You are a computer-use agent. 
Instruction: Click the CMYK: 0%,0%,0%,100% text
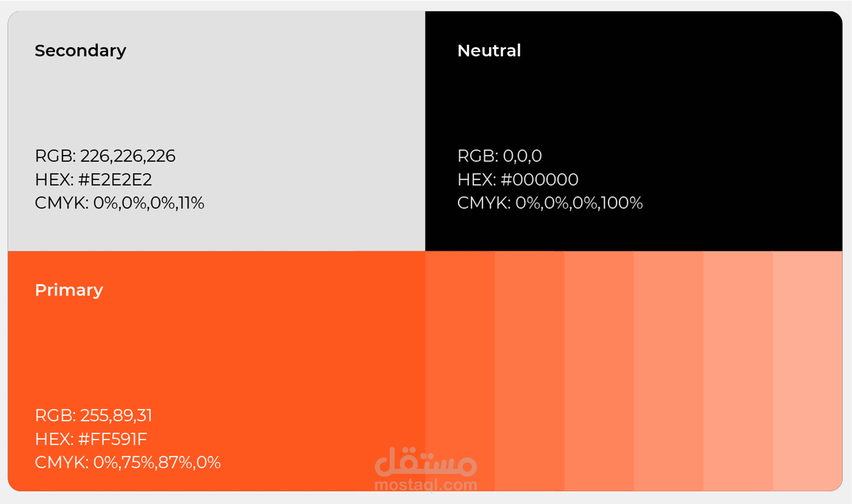(x=550, y=203)
